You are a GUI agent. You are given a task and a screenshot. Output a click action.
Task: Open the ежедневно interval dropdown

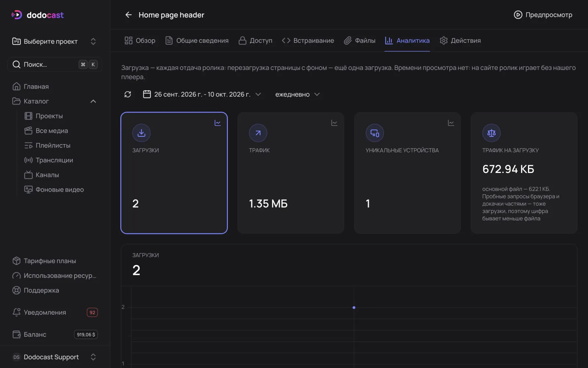pyautogui.click(x=297, y=94)
